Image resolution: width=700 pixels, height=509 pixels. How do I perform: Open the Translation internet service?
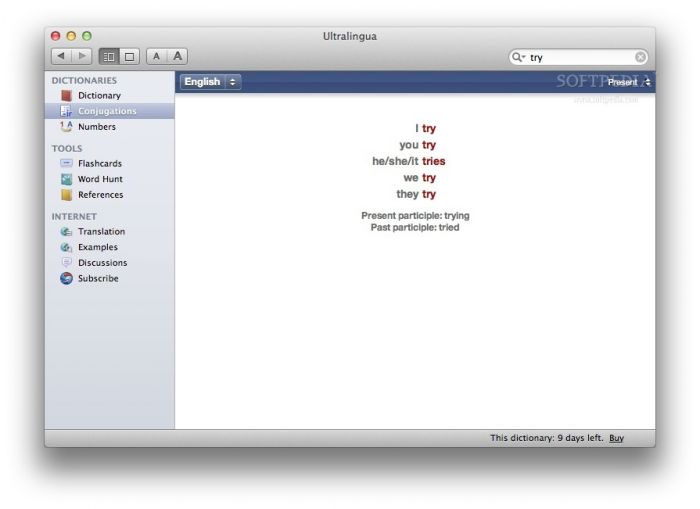[101, 232]
